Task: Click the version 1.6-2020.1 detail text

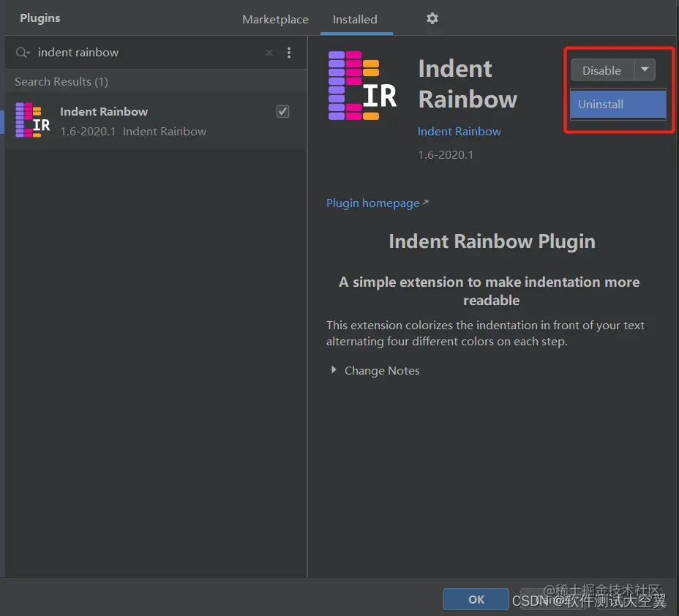Action: click(446, 154)
